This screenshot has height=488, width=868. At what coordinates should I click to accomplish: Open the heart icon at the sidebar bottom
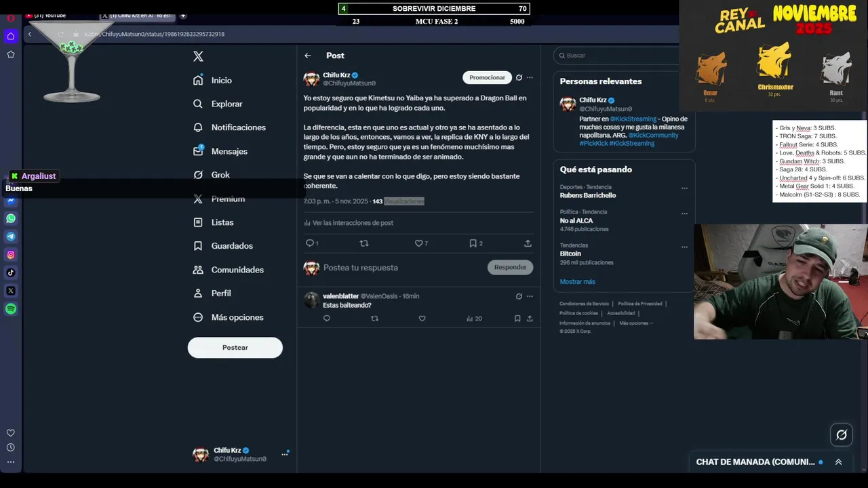(11, 433)
